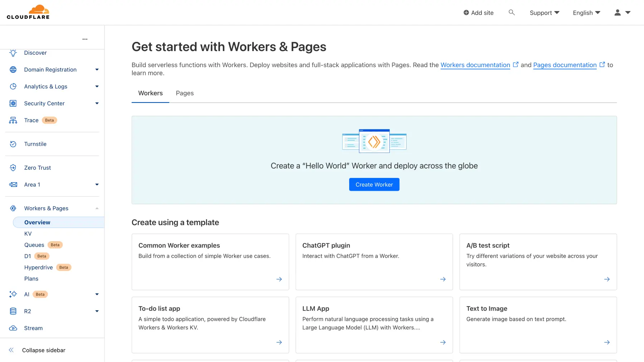Click the Add site plus icon

point(466,13)
